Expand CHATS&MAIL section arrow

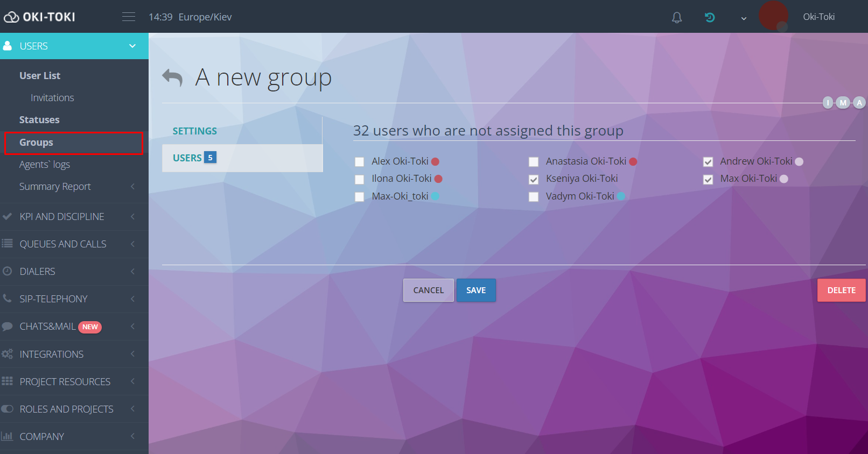pos(132,326)
